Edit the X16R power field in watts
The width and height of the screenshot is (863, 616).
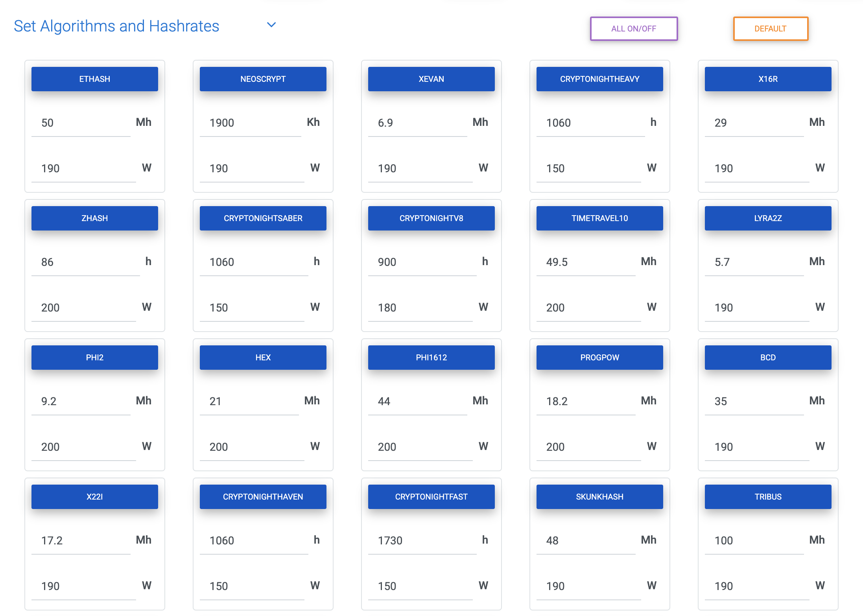point(757,169)
